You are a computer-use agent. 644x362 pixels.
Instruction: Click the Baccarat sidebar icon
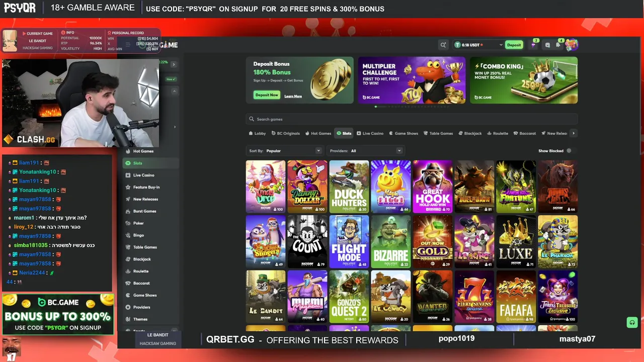[x=128, y=283]
